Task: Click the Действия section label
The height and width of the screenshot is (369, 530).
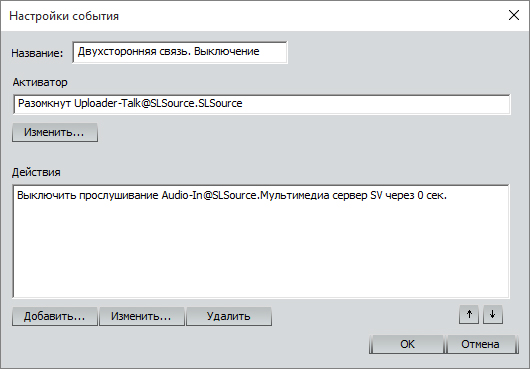Action: click(x=36, y=172)
